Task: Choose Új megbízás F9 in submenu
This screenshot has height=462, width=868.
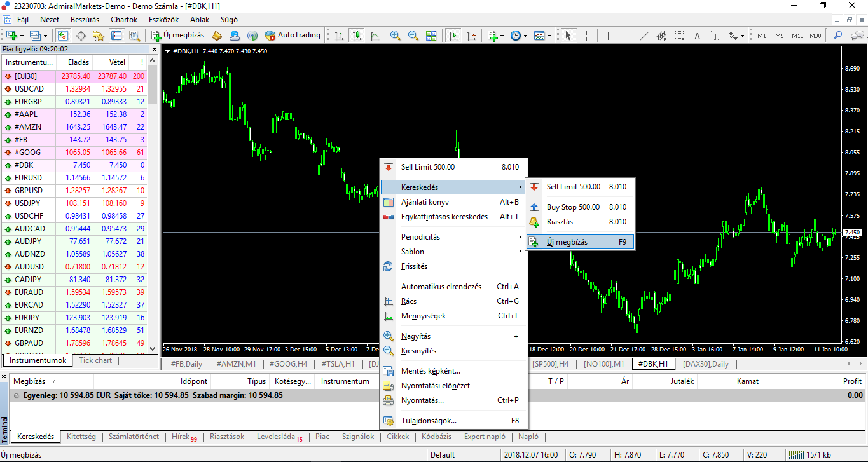Action: point(580,242)
